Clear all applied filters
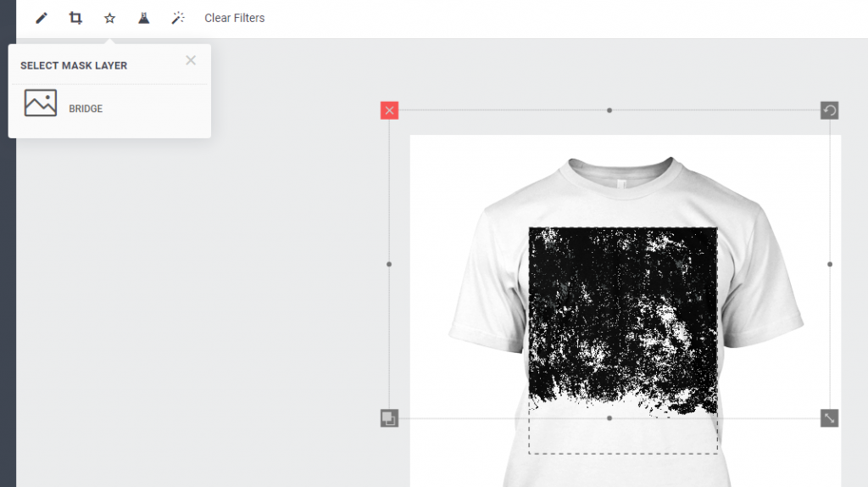Viewport: 868px width, 487px height. (235, 19)
